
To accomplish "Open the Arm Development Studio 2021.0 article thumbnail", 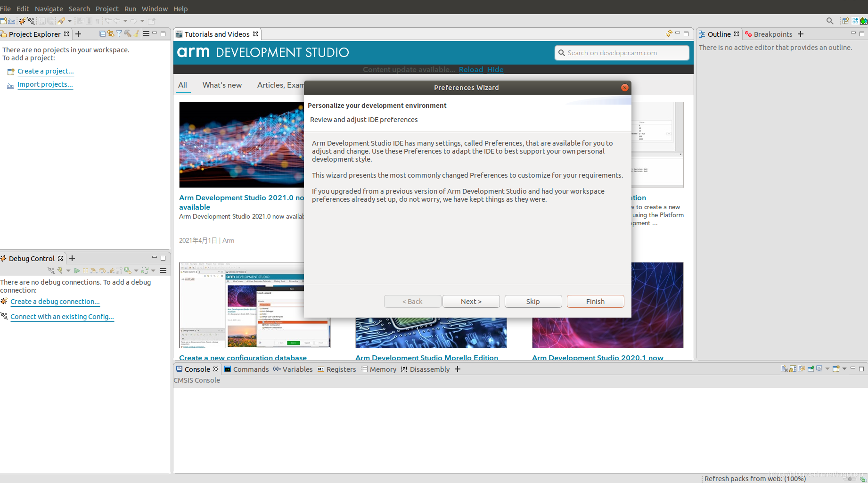I will coord(241,145).
